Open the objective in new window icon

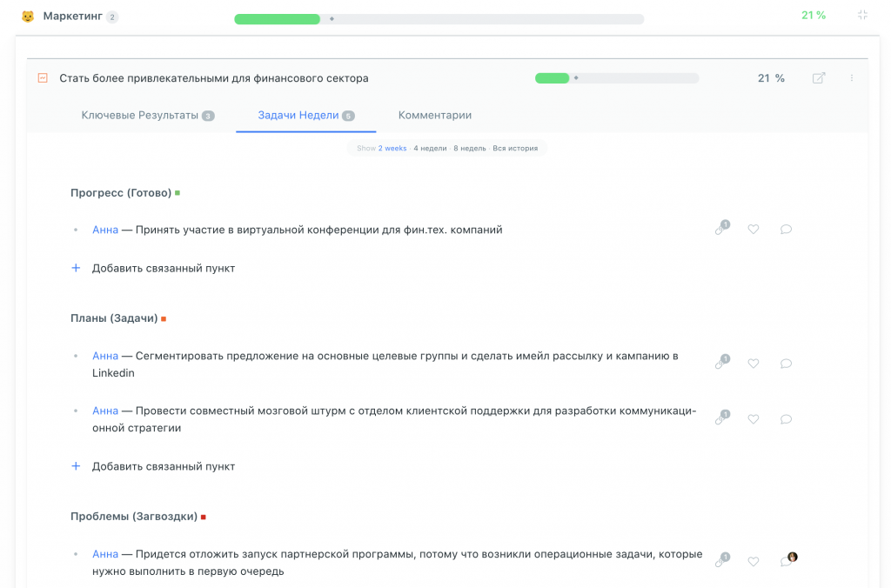819,77
